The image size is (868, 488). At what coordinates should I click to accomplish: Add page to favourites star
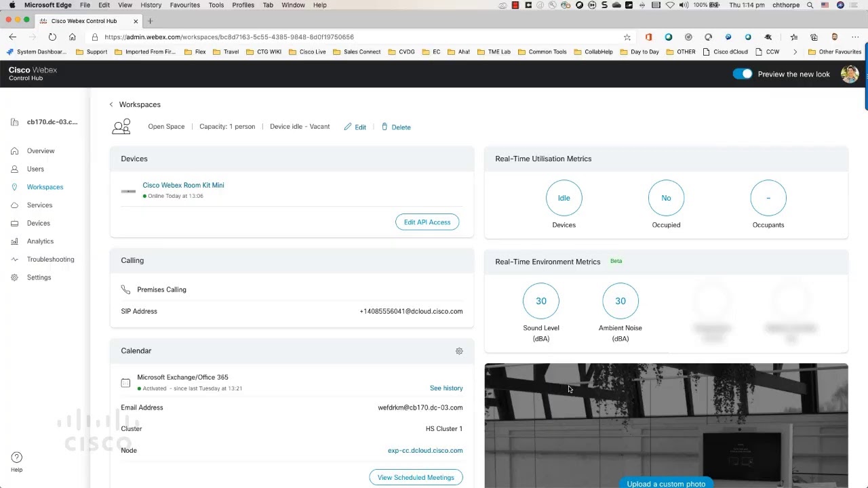(x=627, y=37)
